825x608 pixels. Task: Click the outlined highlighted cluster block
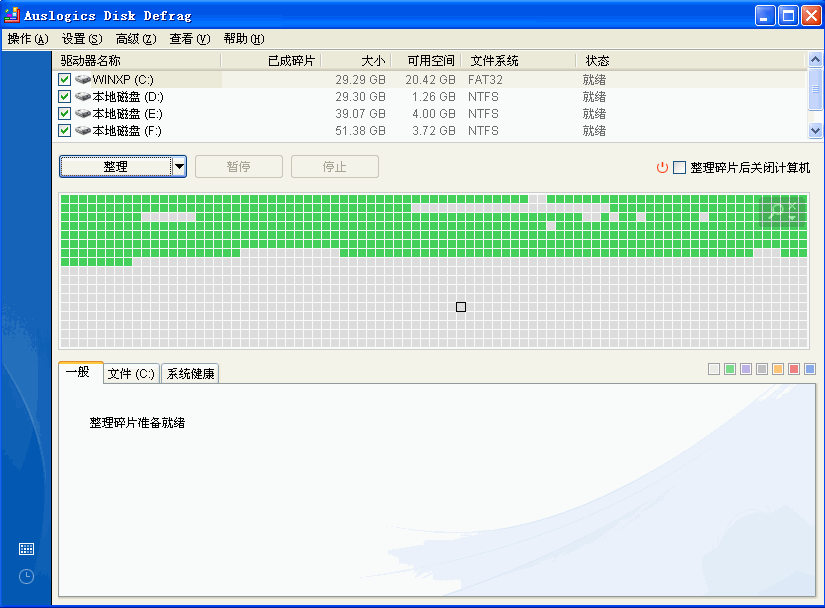461,307
